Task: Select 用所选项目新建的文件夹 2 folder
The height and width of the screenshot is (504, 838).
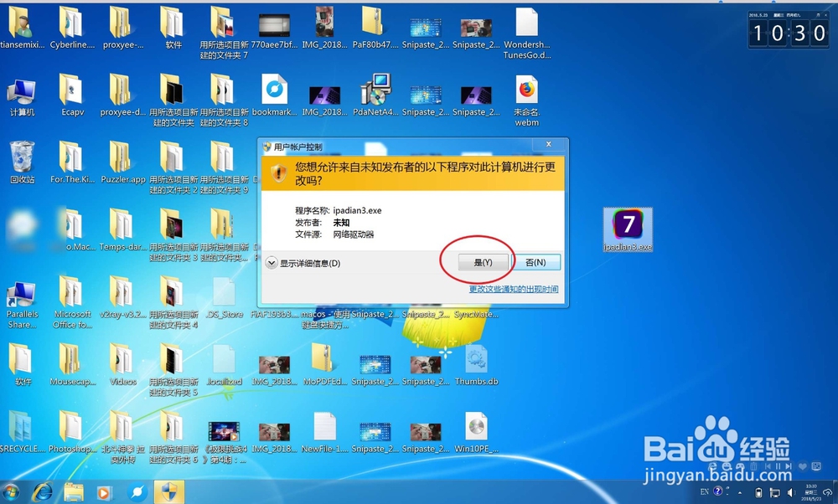Action: click(x=173, y=168)
